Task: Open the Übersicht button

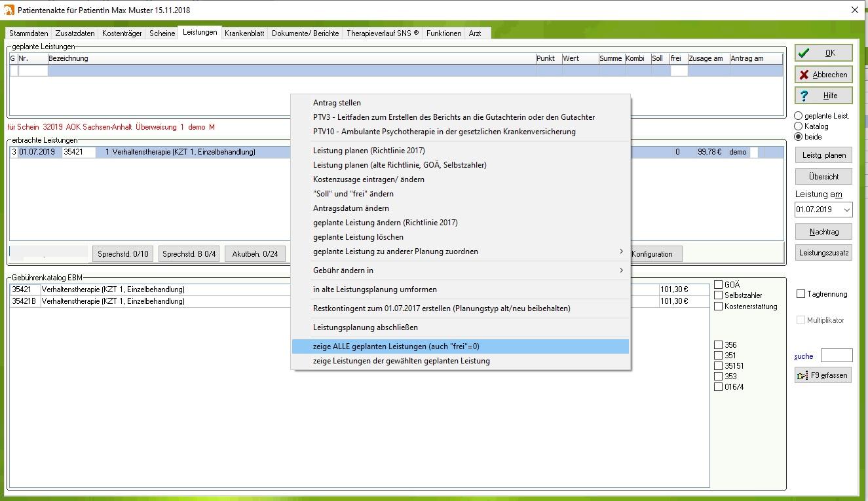Action: [823, 177]
